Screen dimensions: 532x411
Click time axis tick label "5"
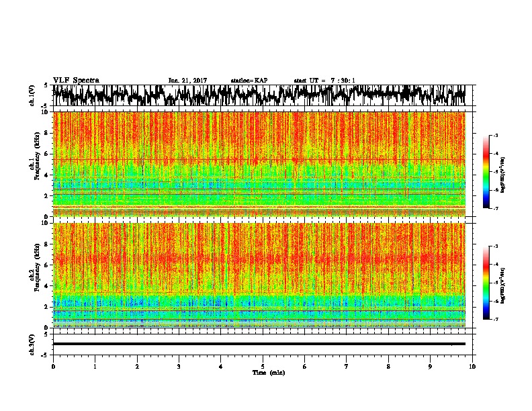point(263,367)
